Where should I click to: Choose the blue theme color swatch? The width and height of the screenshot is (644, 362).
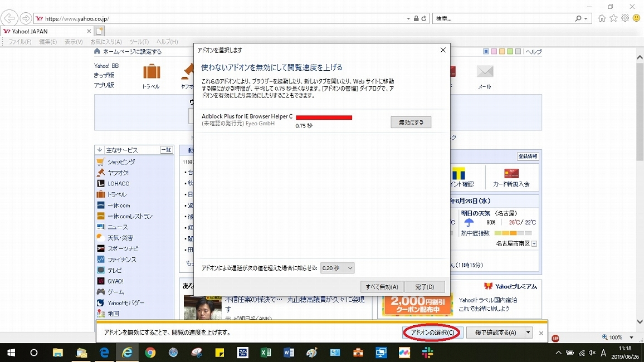pyautogui.click(x=486, y=51)
